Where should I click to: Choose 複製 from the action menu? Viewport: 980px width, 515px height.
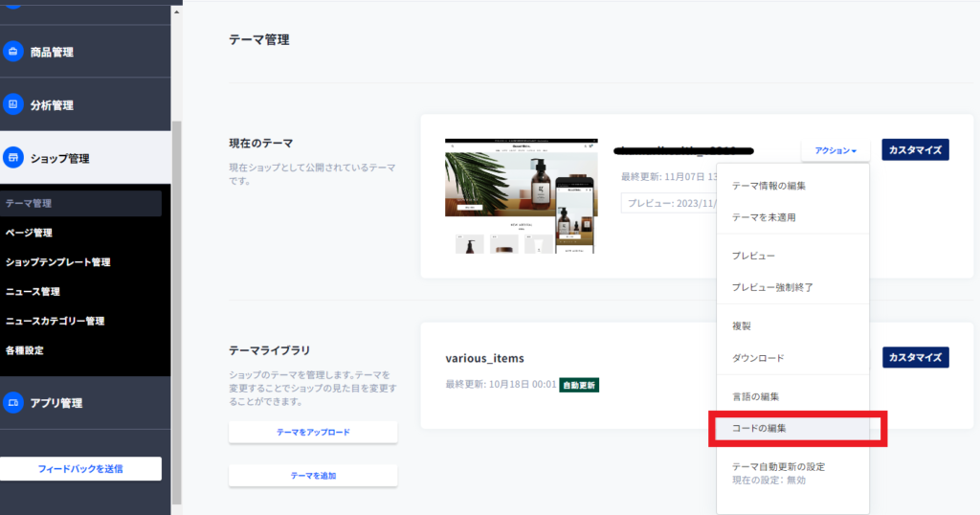(x=743, y=326)
